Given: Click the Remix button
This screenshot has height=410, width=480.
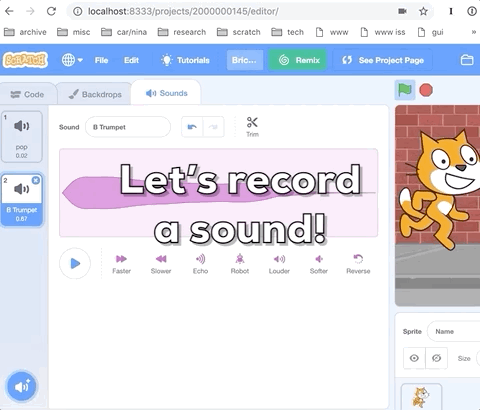Looking at the screenshot, I should coord(298,60).
